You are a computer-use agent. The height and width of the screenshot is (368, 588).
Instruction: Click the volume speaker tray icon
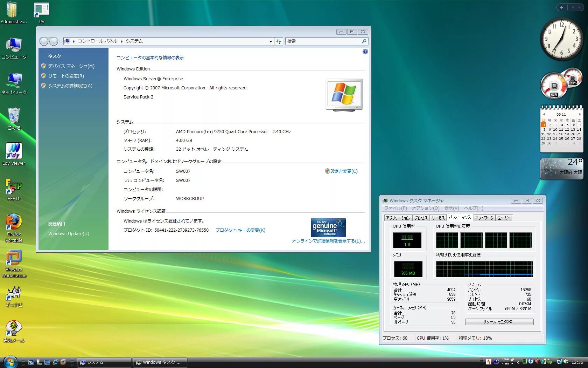point(566,362)
